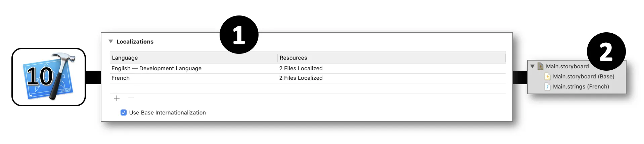Collapse the Main.storyboard disclosure triangle
The image size is (644, 144).
click(533, 66)
